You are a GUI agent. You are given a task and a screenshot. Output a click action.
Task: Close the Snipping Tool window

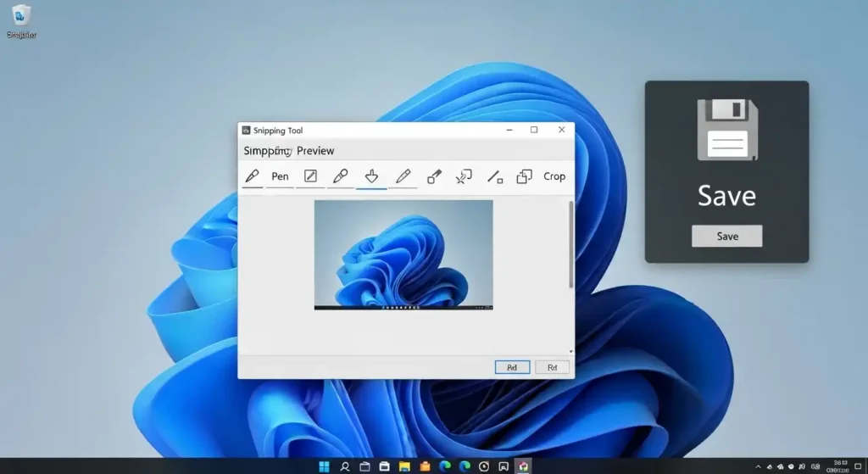pos(561,130)
